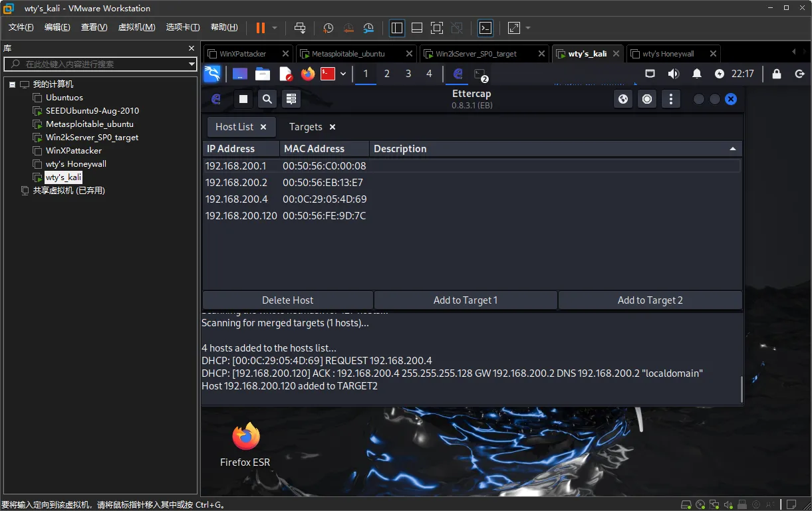Open the VMware snapshot manager icon
812x511 pixels.
(x=368, y=28)
